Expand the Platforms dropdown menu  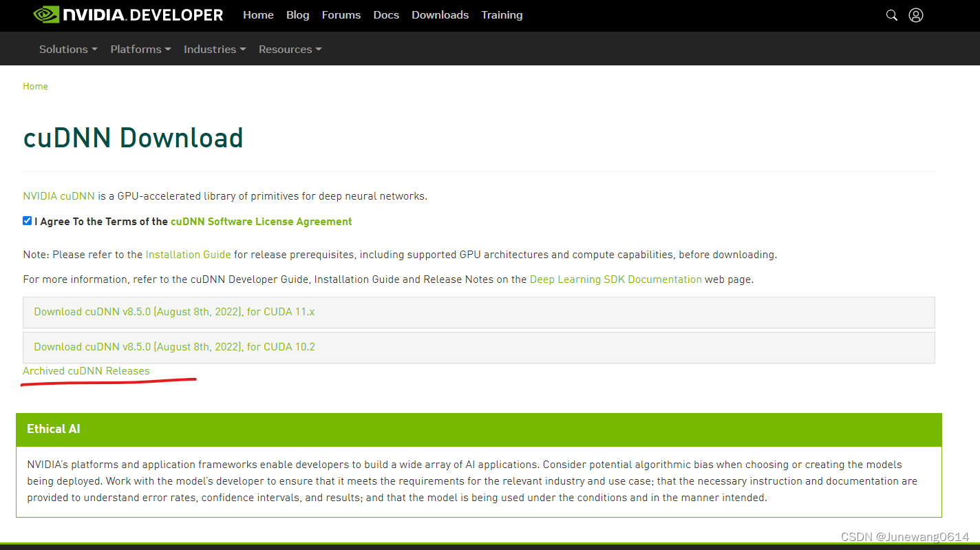click(140, 50)
